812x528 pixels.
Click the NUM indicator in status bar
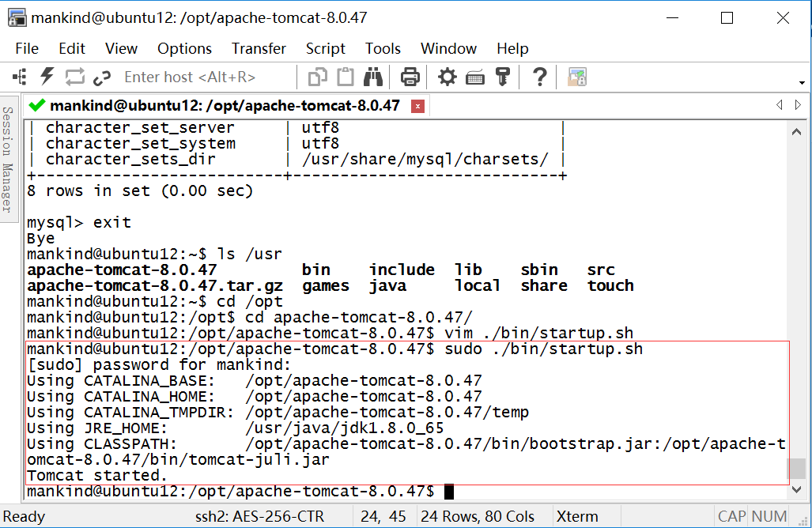pyautogui.click(x=769, y=517)
